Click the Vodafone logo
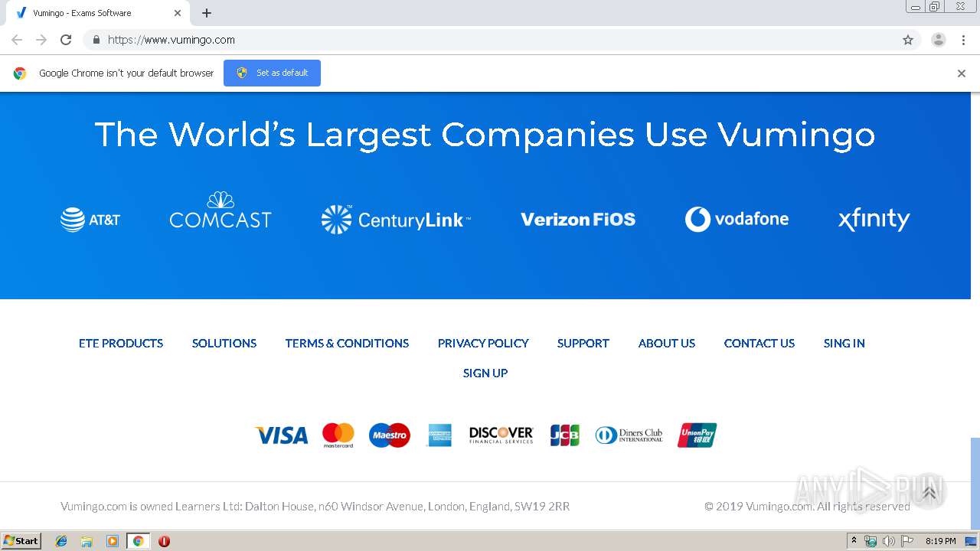Screen dimensions: 980x551 [x=737, y=220]
